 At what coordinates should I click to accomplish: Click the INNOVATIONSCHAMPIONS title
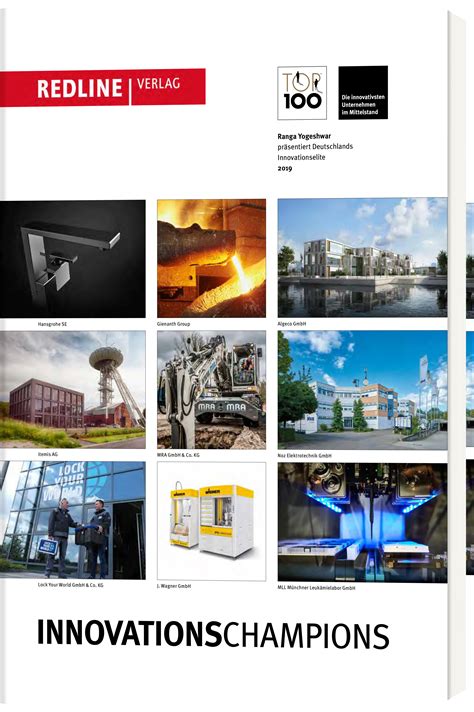coord(213,634)
